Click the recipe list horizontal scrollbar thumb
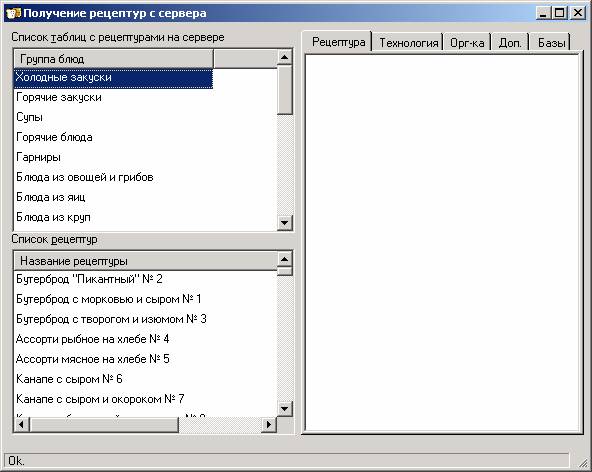Viewport: 592px width, 472px height. [x=103, y=425]
